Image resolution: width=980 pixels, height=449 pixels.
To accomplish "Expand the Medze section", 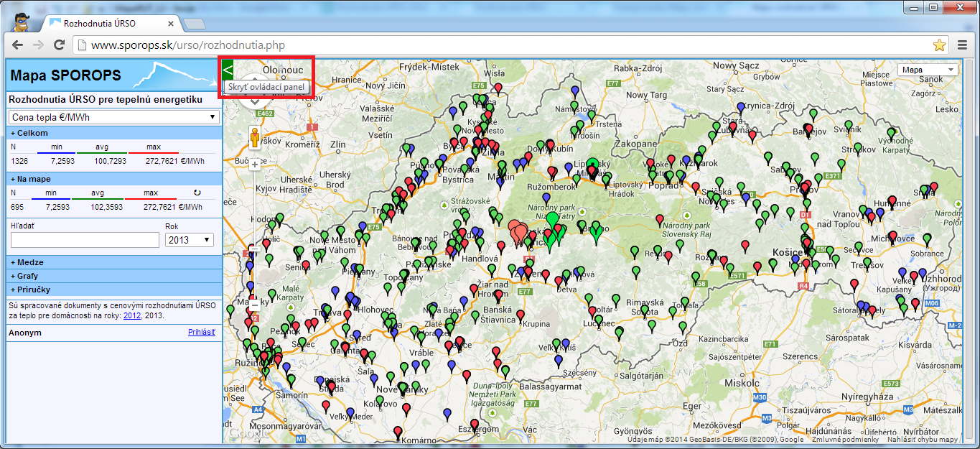I will [x=114, y=262].
